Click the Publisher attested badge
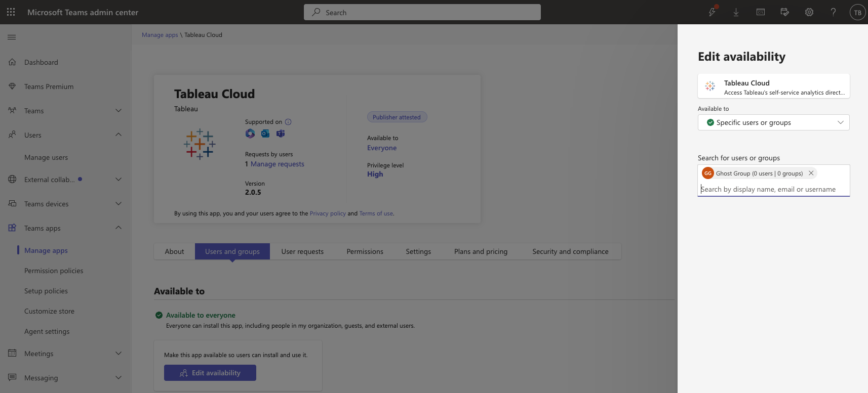Image resolution: width=868 pixels, height=393 pixels. [397, 117]
